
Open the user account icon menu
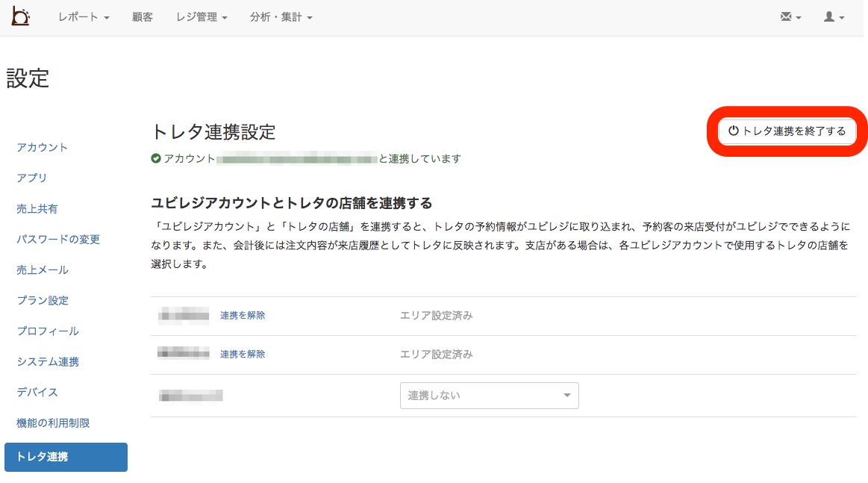tap(834, 17)
